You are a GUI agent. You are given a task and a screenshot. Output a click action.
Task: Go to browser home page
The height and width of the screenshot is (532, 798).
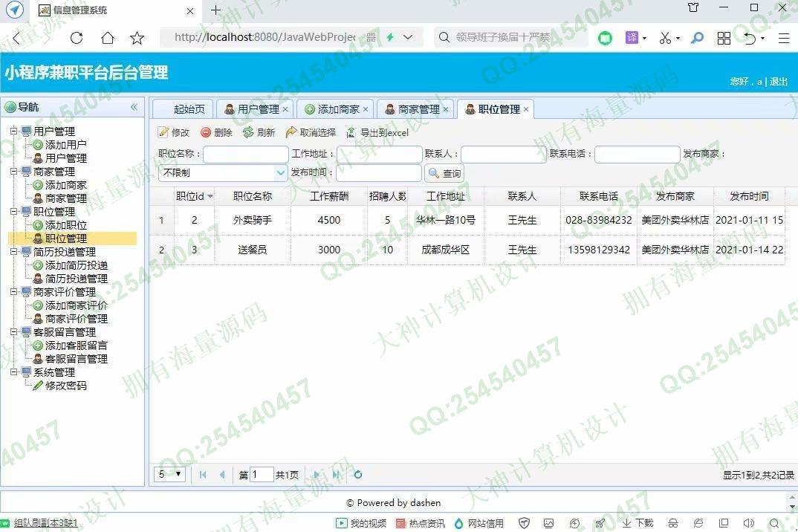coord(108,38)
